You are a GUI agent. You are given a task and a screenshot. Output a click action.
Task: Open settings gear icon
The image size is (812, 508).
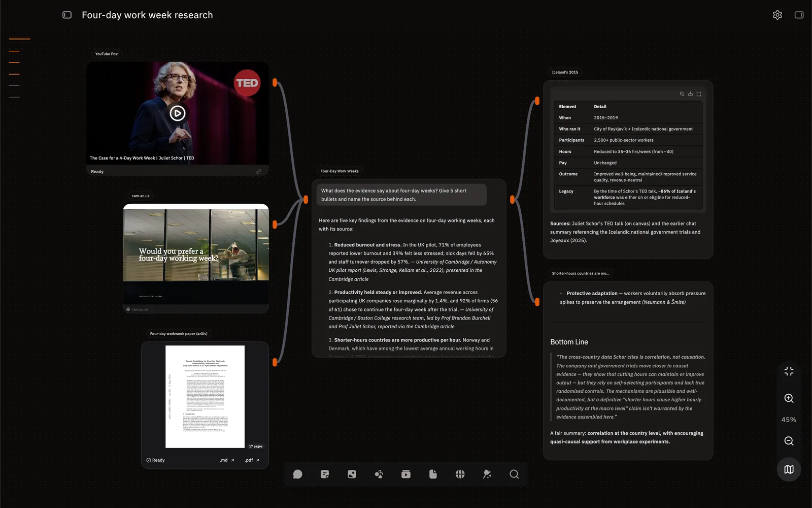click(777, 15)
